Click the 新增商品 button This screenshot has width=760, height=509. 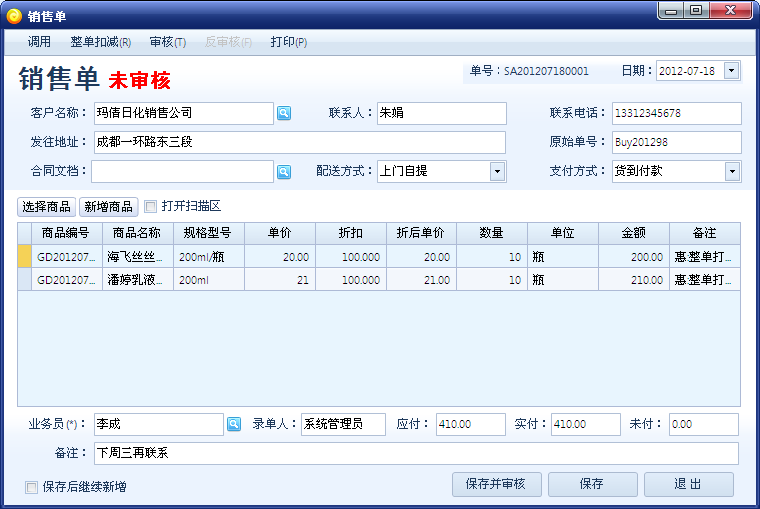[x=109, y=207]
